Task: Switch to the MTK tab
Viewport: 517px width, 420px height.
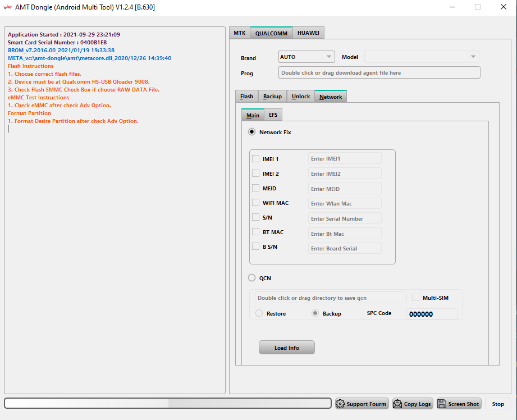Action: pos(240,33)
